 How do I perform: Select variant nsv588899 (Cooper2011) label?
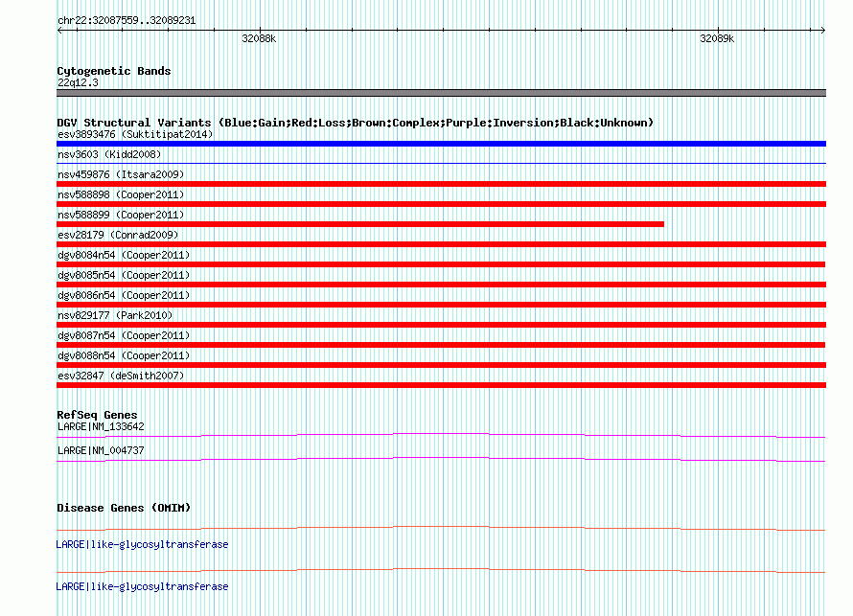pyautogui.click(x=121, y=215)
